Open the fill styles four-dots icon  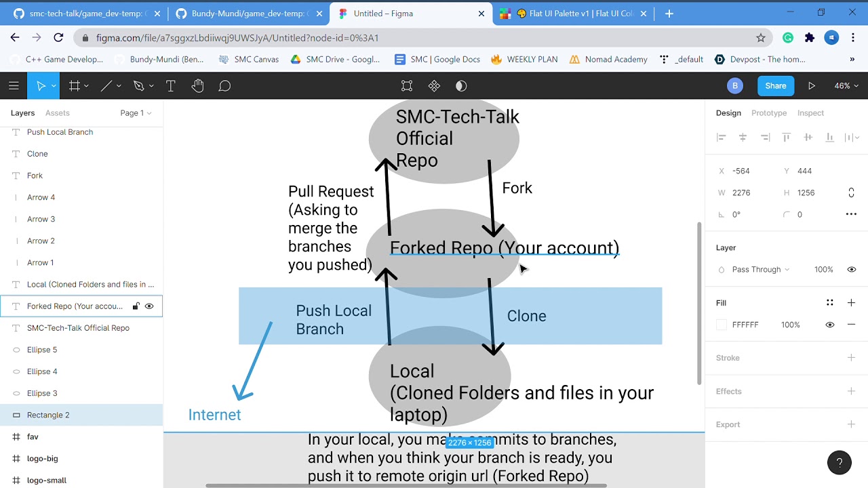tap(829, 303)
